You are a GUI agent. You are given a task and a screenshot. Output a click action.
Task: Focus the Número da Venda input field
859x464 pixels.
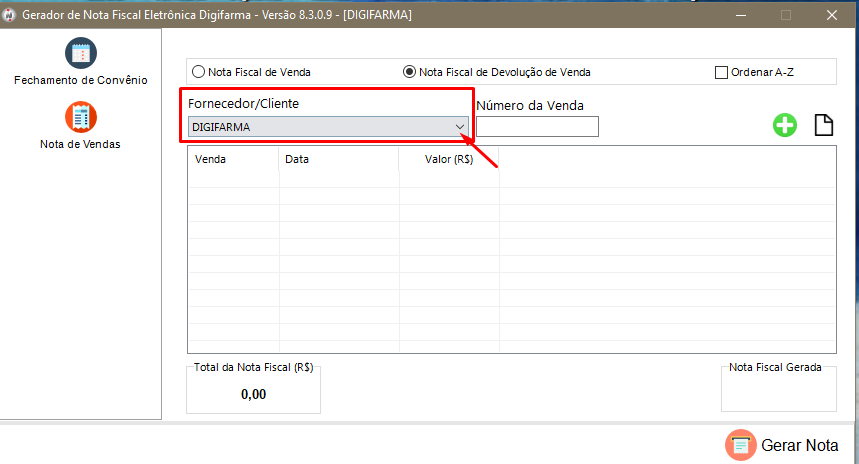(x=537, y=127)
